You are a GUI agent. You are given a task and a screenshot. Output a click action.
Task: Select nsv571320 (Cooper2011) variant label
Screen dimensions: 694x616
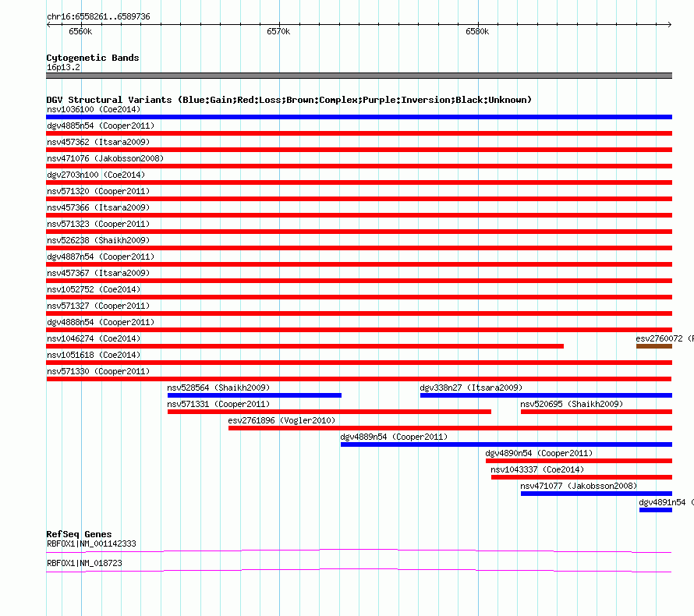(98, 191)
